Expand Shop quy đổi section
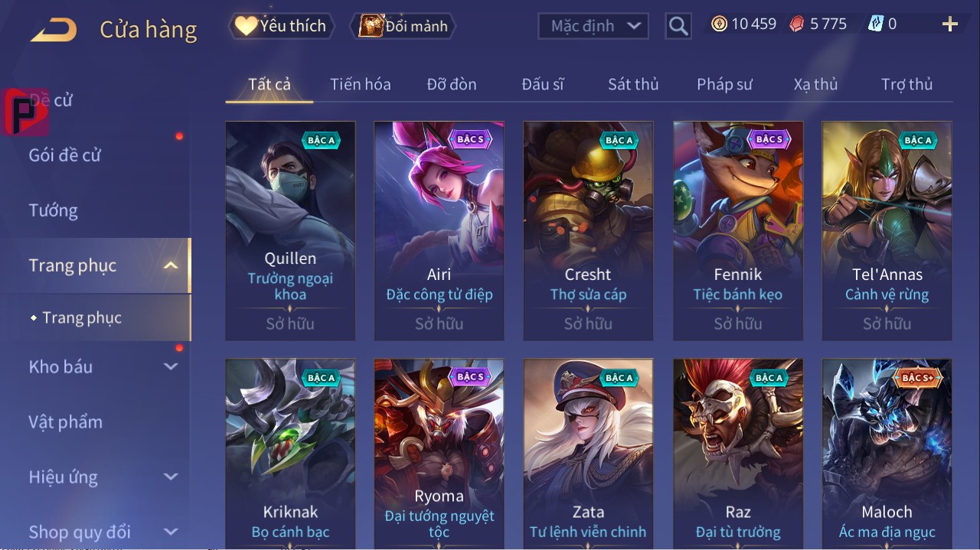The image size is (980, 550). [171, 532]
